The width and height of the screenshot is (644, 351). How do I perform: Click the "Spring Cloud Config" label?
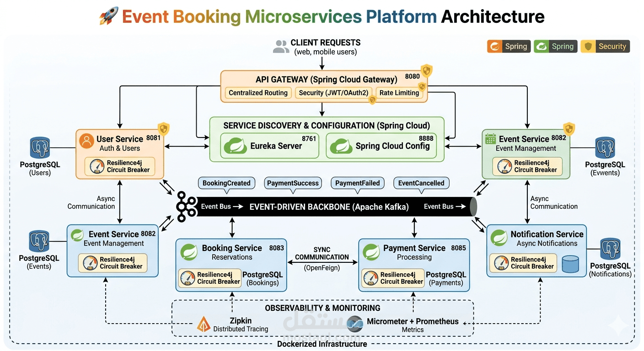393,146
